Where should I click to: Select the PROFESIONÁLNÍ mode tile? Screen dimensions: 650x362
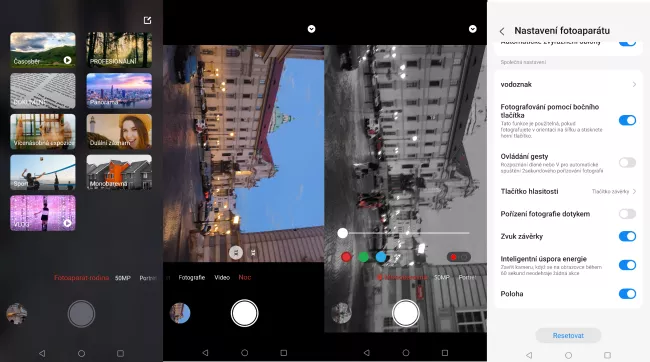(x=119, y=50)
